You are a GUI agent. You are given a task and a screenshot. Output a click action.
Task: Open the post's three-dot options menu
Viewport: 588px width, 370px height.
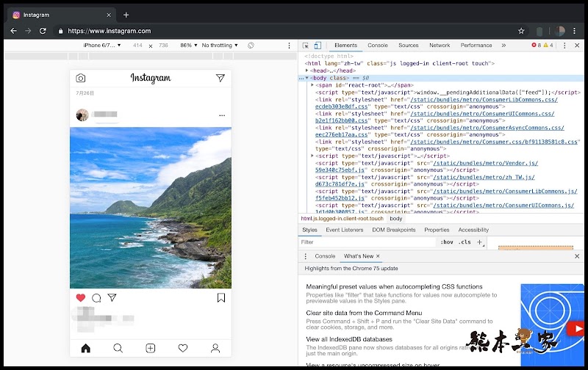(222, 115)
